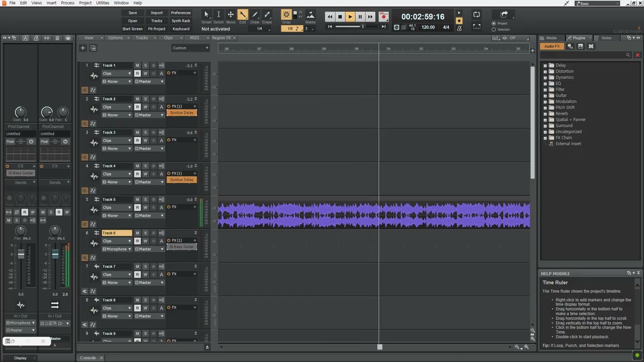Switch to the Media browser tab
The image size is (644, 362).
point(551,38)
